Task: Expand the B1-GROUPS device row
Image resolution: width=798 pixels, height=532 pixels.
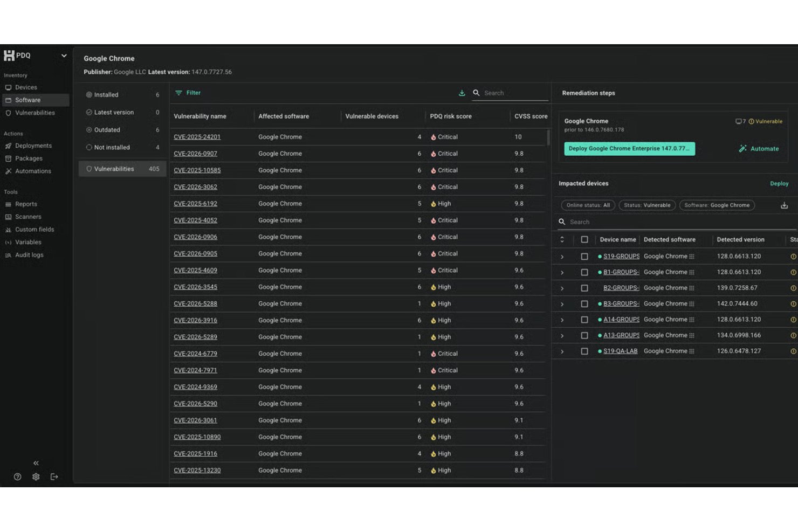Action: [x=562, y=273]
